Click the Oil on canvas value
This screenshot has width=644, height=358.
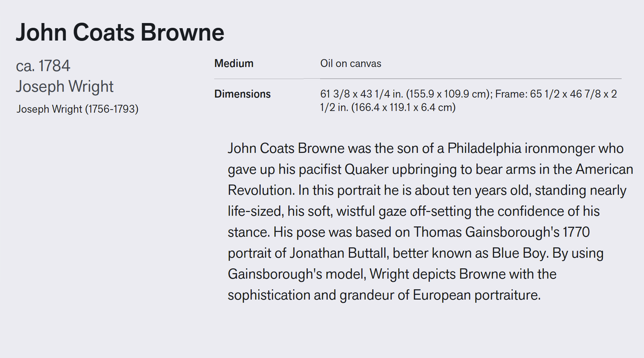click(x=351, y=64)
